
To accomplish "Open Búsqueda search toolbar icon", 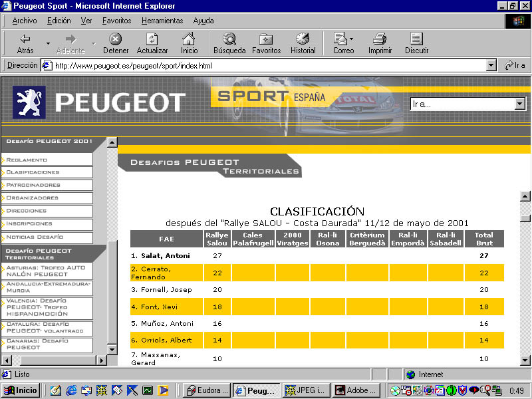I will click(229, 39).
